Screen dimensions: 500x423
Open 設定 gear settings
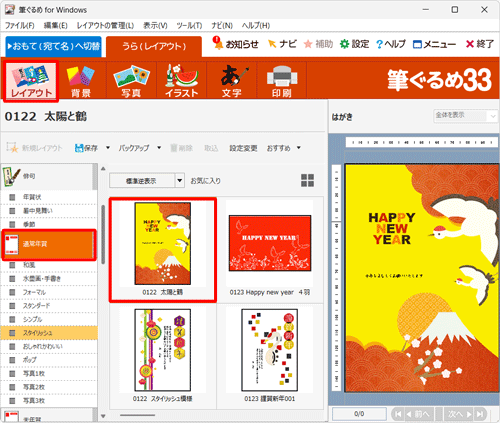click(x=344, y=44)
